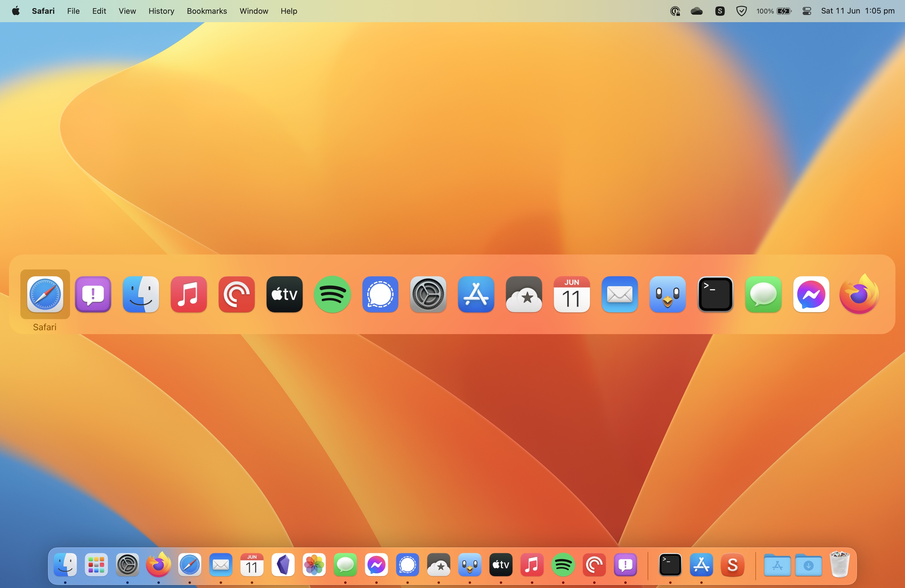
Task: Launch Photos from the Dock
Action: pos(314,566)
